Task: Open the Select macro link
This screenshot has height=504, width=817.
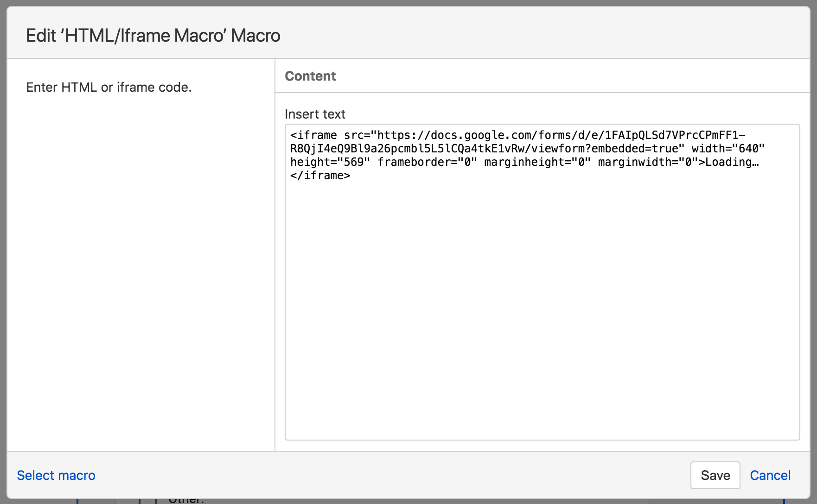Action: 56,475
